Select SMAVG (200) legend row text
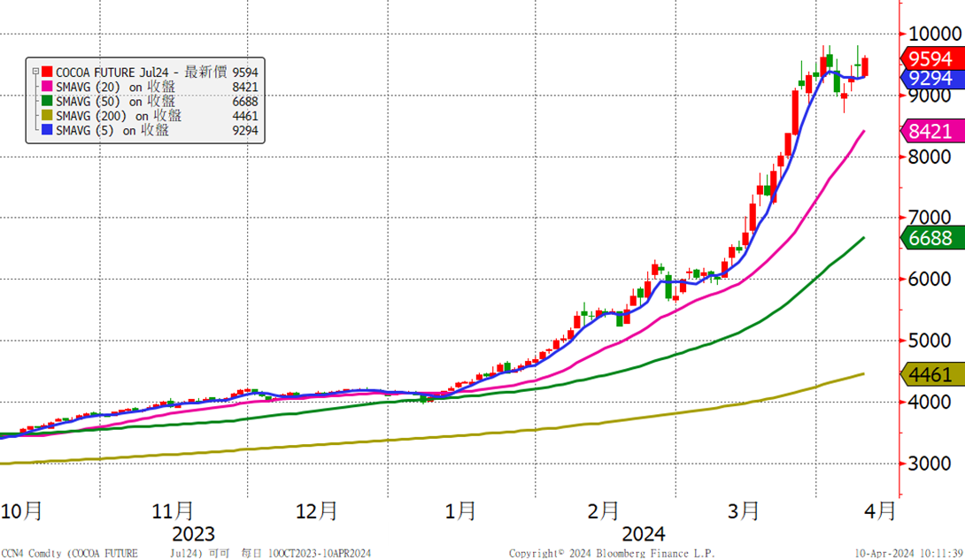The width and height of the screenshot is (965, 560). pyautogui.click(x=119, y=116)
